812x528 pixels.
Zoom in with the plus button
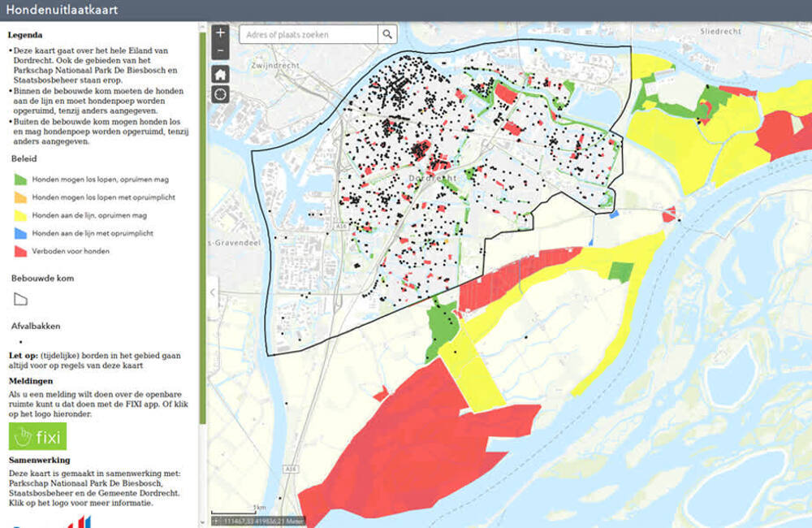(220, 33)
